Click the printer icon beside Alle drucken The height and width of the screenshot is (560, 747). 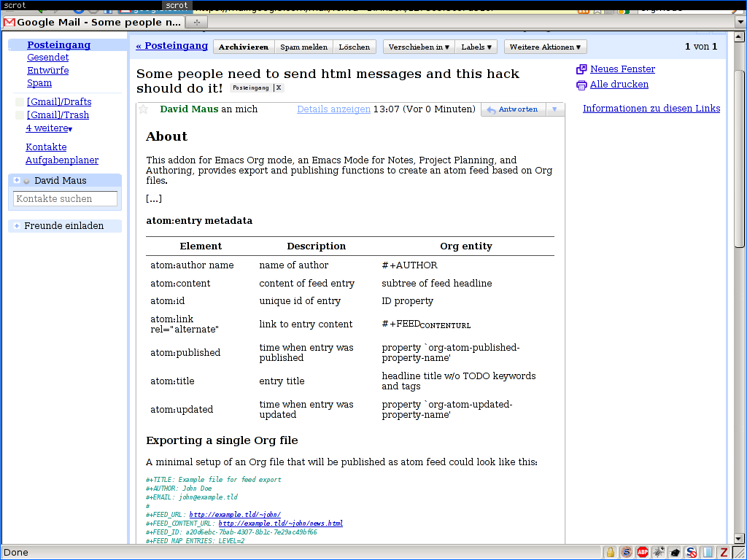(x=581, y=85)
